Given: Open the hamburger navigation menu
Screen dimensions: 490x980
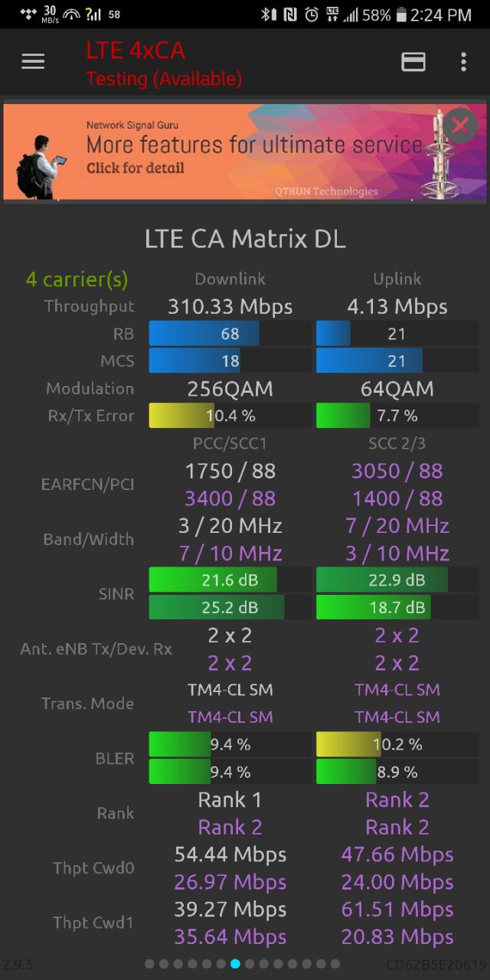Looking at the screenshot, I should tap(33, 62).
